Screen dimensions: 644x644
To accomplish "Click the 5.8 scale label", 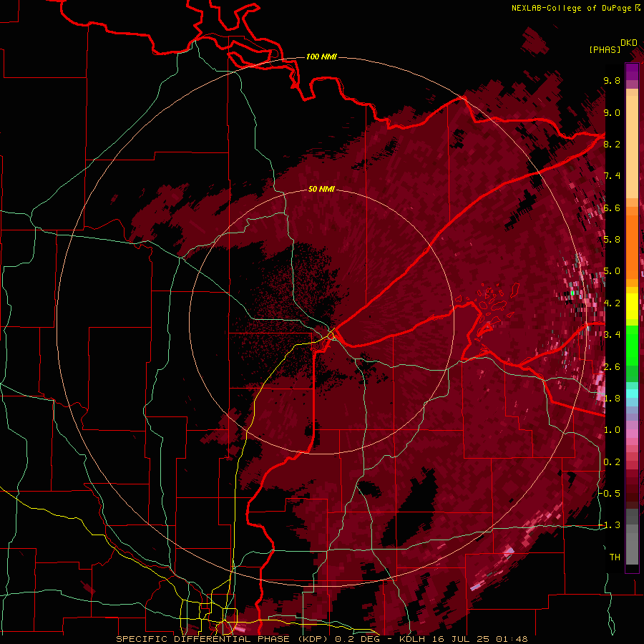I will click(x=612, y=240).
